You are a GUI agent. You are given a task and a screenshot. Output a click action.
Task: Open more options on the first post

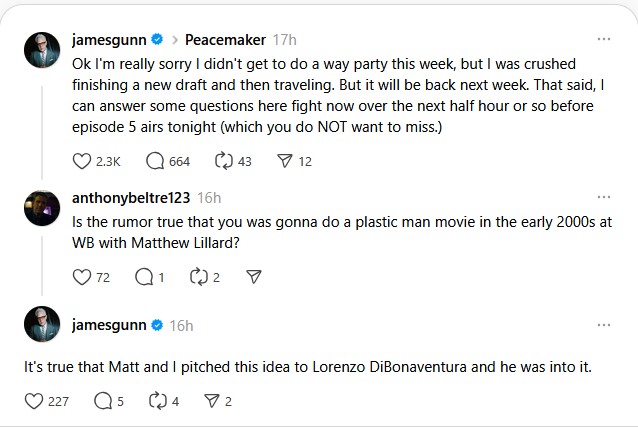tap(603, 39)
